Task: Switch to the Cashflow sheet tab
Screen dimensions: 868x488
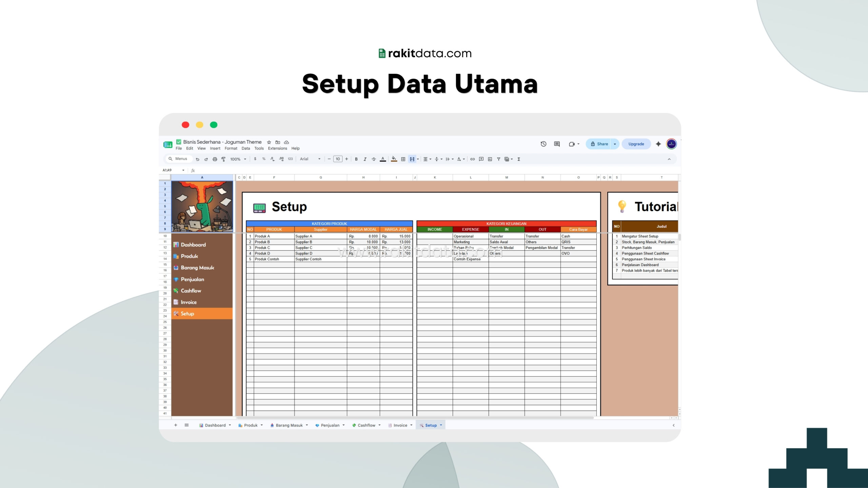Action: [366, 425]
